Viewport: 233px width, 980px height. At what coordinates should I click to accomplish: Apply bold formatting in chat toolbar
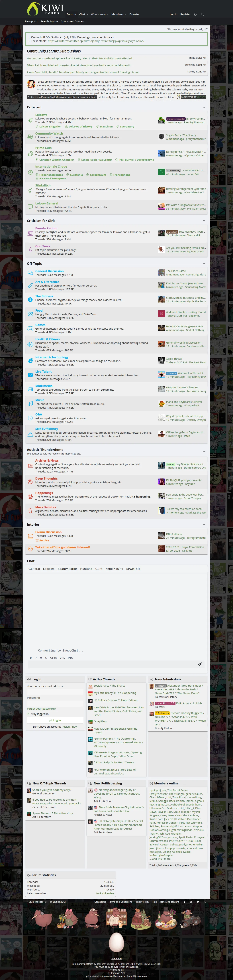(x=31, y=658)
